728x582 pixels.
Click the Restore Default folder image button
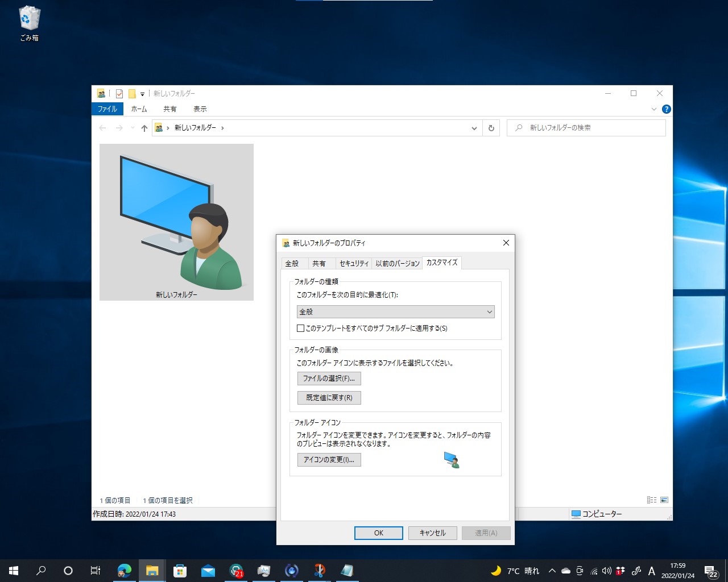329,397
